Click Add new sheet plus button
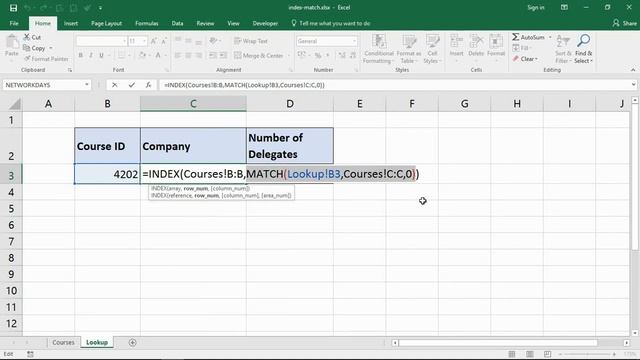Viewport: 640px width, 360px height. [x=132, y=342]
